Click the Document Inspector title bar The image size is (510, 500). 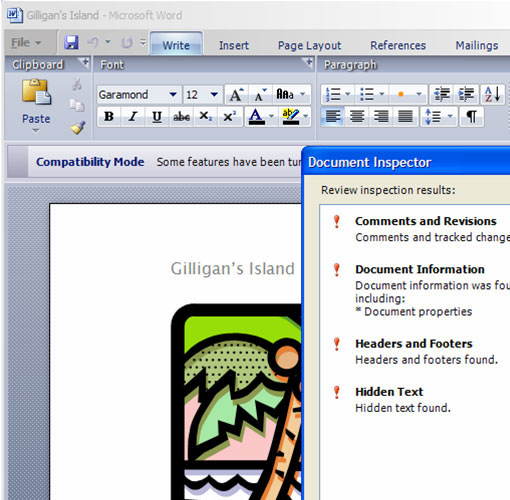click(406, 163)
